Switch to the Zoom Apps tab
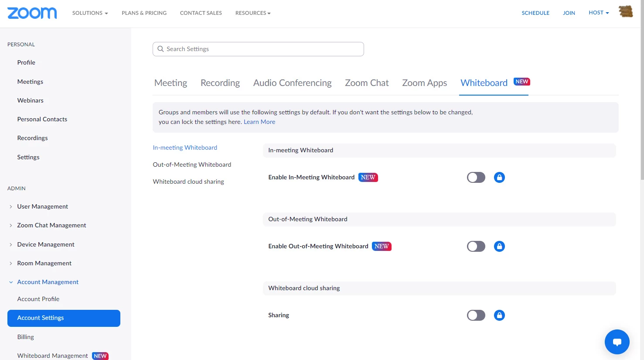This screenshot has height=360, width=644. 424,83
